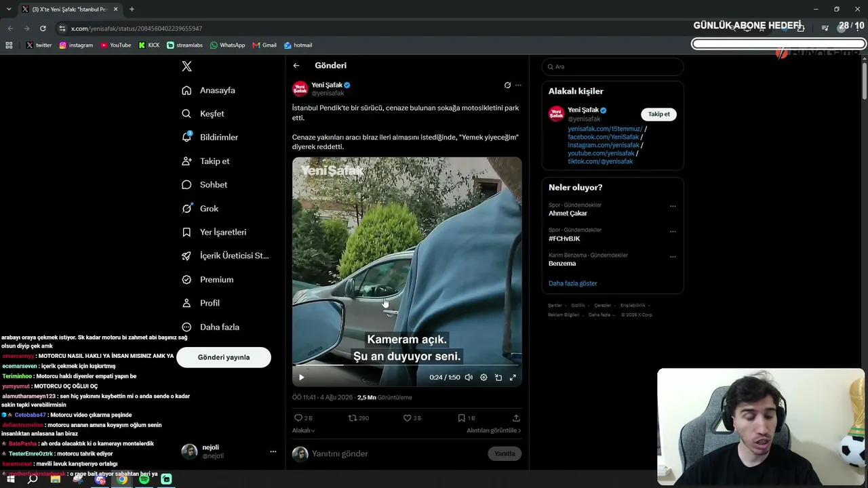This screenshot has height=488, width=868.
Task: Click the Yanıtla button
Action: pos(505,453)
